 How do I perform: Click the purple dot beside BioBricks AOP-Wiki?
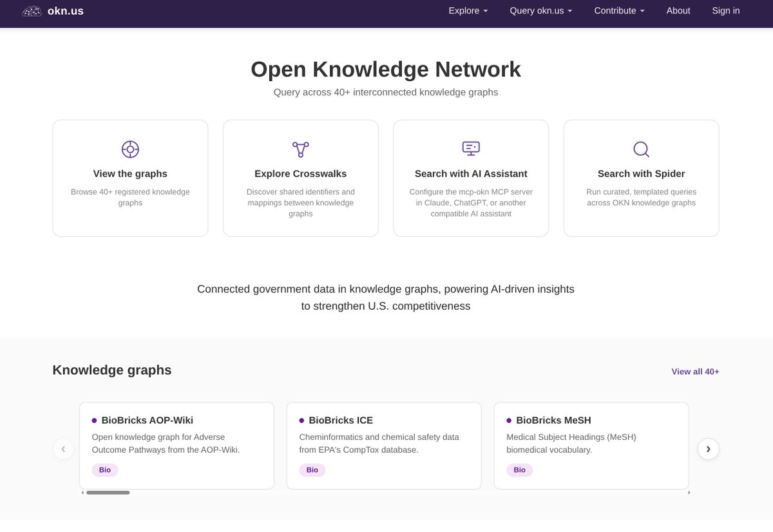[94, 421]
